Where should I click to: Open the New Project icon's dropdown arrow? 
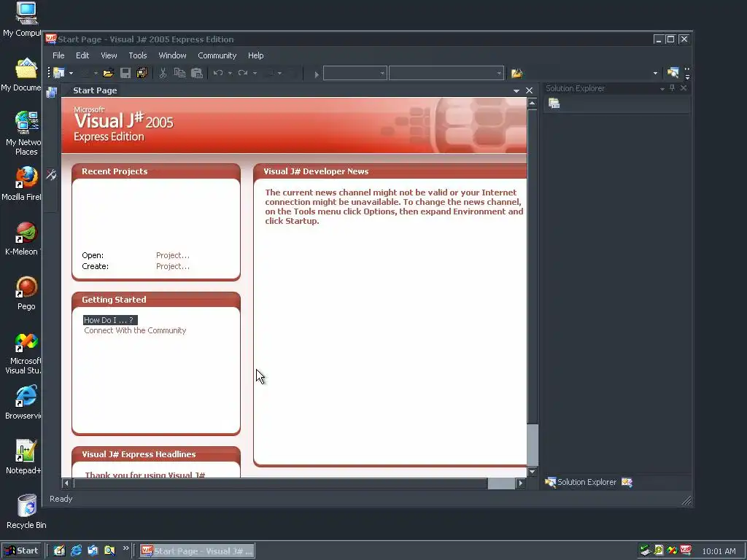(71, 74)
